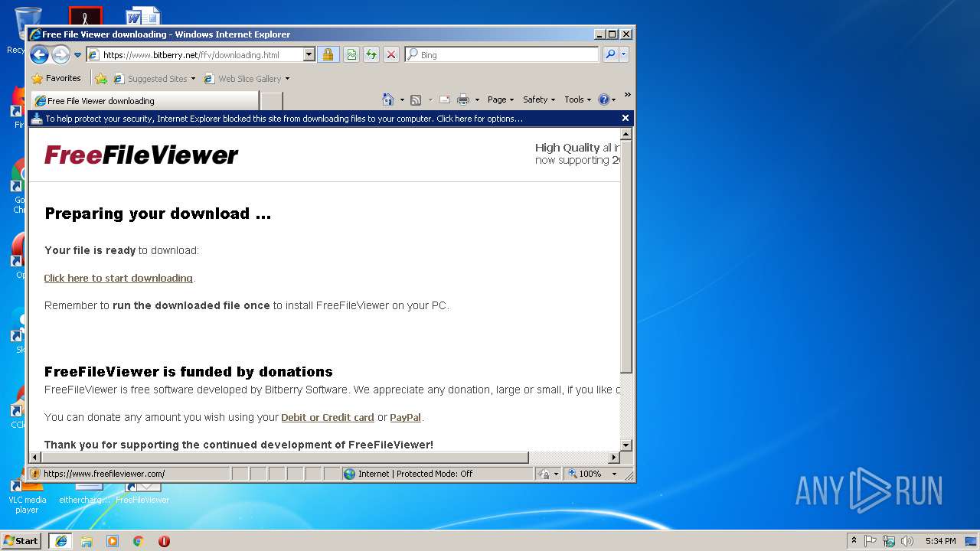The width and height of the screenshot is (980, 551).
Task: Click the address bar URL field
Action: [x=194, y=55]
